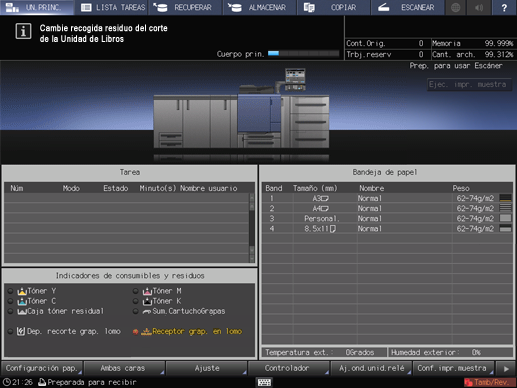Screen dimensions: 517x388
Task: Click the Dep. recorte grap. lomo icon
Action: click(21, 331)
